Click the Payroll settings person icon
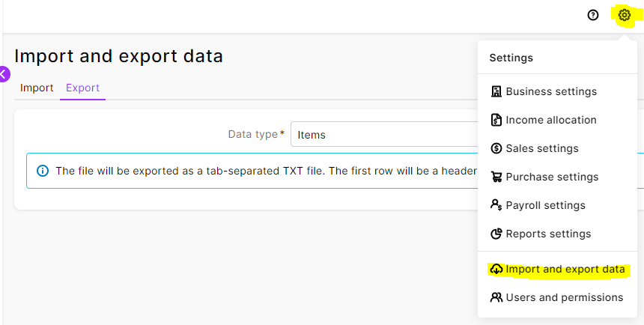This screenshot has height=325, width=644. click(496, 205)
